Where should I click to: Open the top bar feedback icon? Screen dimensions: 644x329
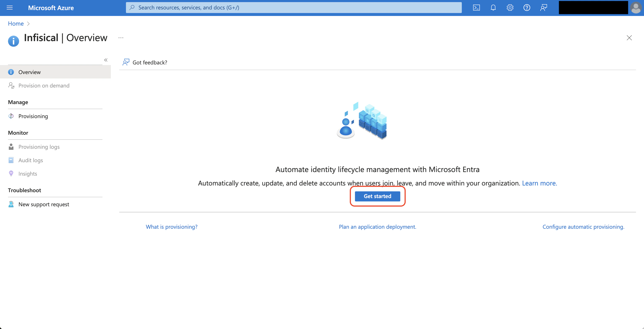pos(543,8)
